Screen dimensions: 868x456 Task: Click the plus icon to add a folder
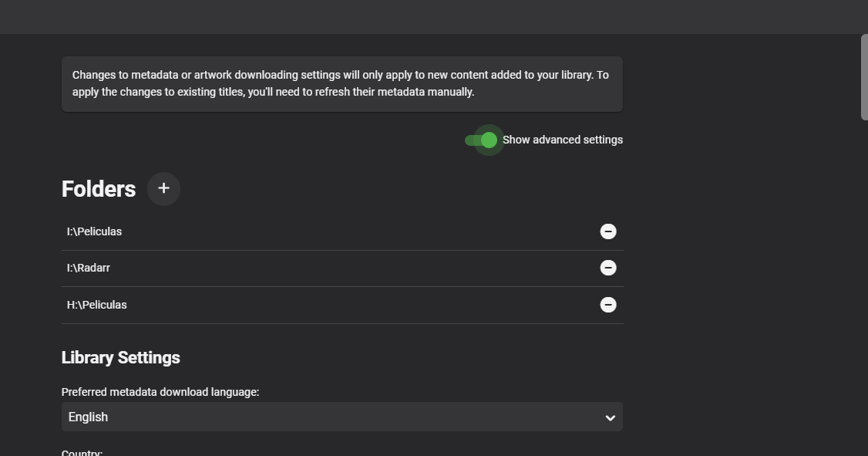tap(163, 188)
